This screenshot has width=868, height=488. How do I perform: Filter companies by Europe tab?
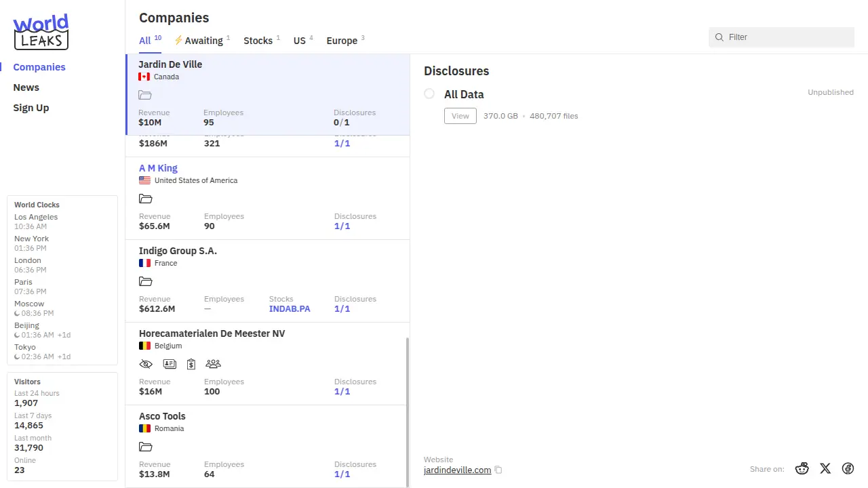click(x=342, y=41)
